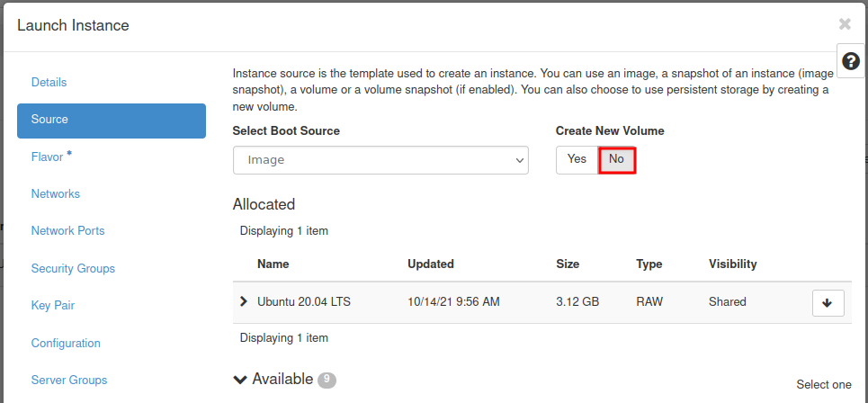
Task: Open the help question mark icon
Action: [x=850, y=61]
